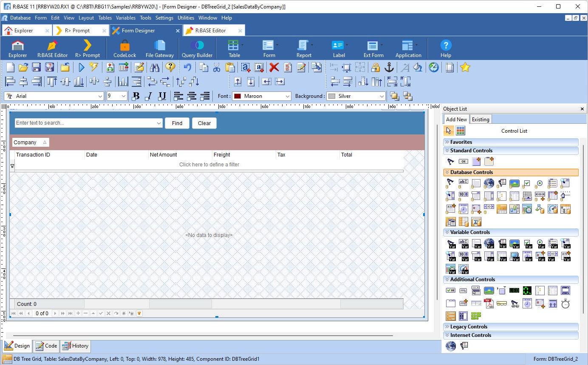Click the Freight column header
588x365 pixels.
(244, 155)
